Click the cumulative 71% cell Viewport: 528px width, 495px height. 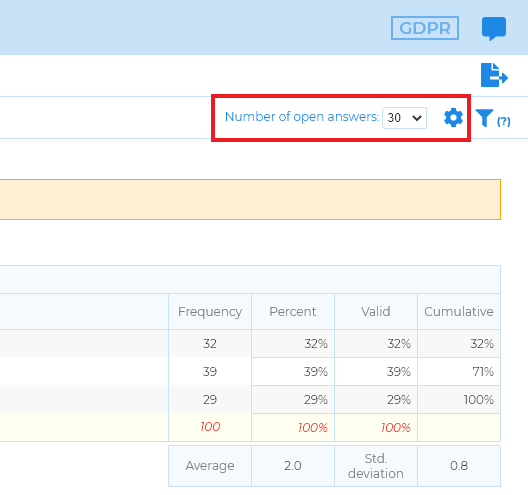click(x=459, y=371)
